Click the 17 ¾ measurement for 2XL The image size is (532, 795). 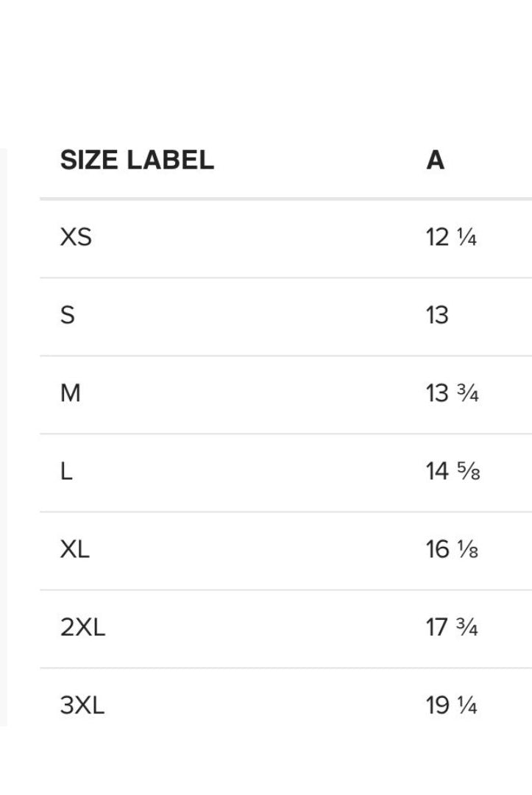[x=452, y=627]
